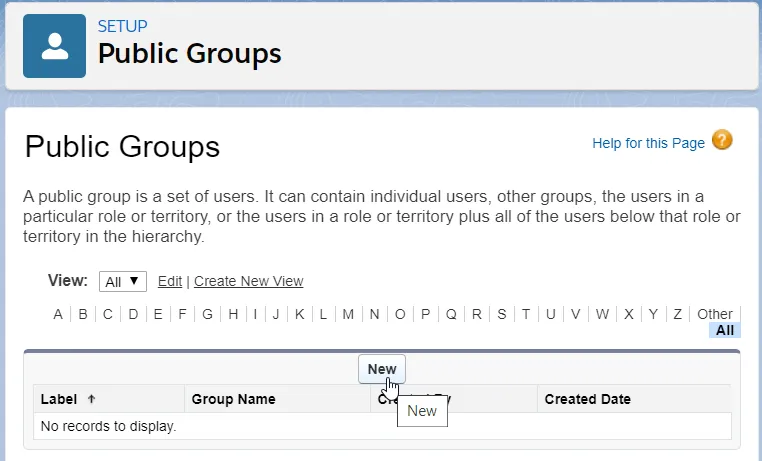Viewport: 762px width, 461px height.
Task: Open Help for this Page link
Action: [648, 143]
